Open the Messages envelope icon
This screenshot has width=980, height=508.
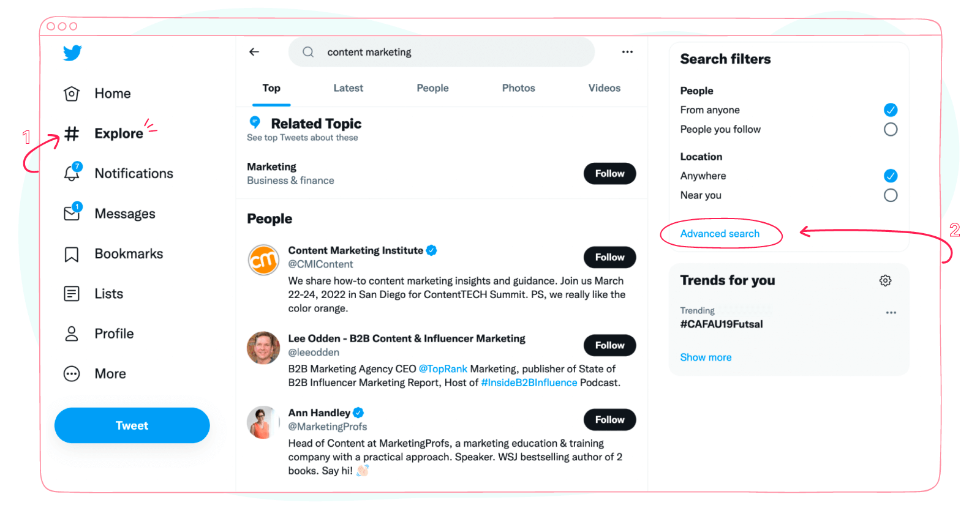point(72,213)
